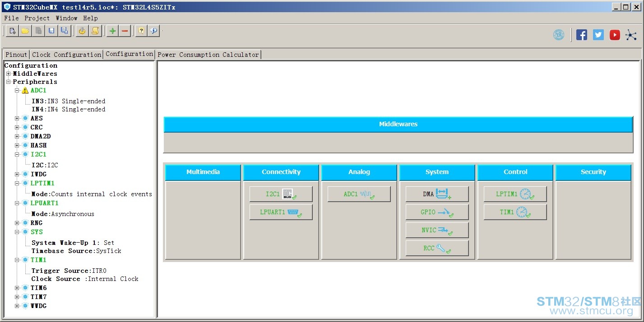This screenshot has width=644, height=322.
Task: Switch to Power Consumption Calculator tab
Action: point(208,55)
